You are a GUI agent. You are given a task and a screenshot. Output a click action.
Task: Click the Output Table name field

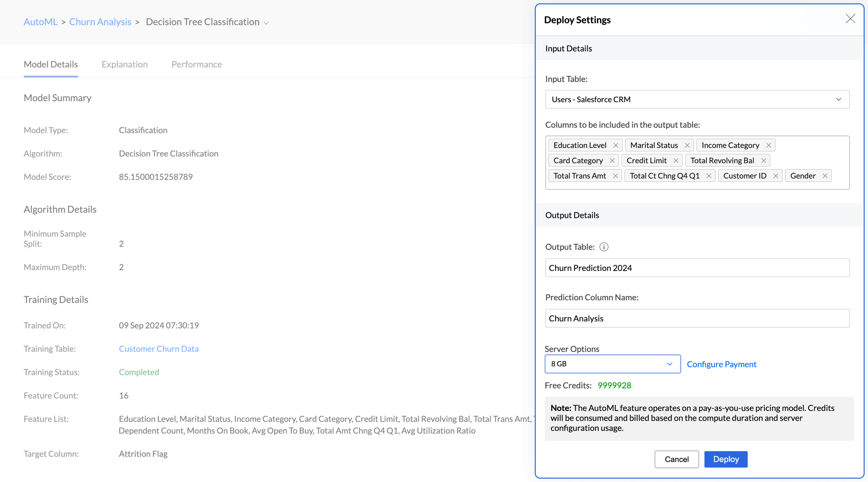tap(697, 268)
